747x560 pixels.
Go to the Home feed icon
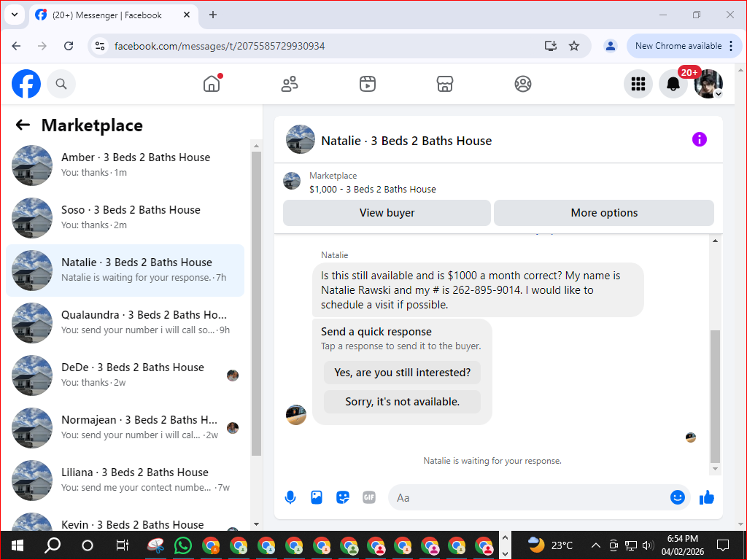click(212, 84)
